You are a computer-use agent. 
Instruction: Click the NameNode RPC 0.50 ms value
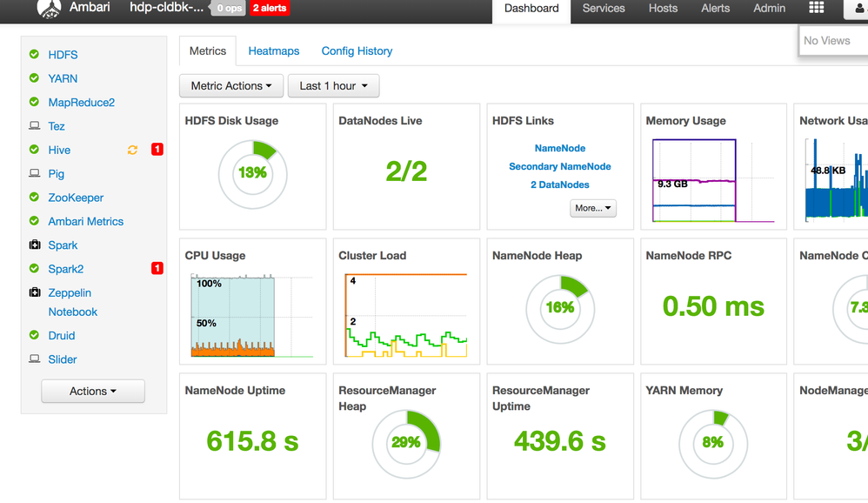pyautogui.click(x=713, y=305)
